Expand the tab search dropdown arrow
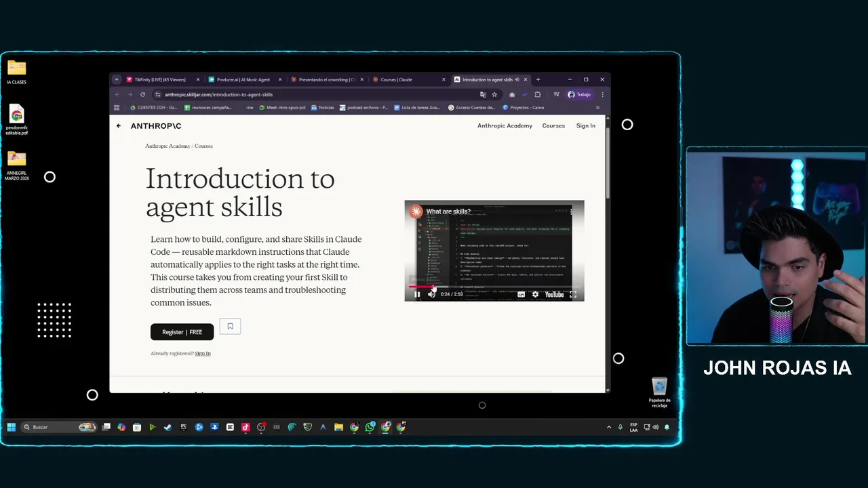 (x=116, y=79)
